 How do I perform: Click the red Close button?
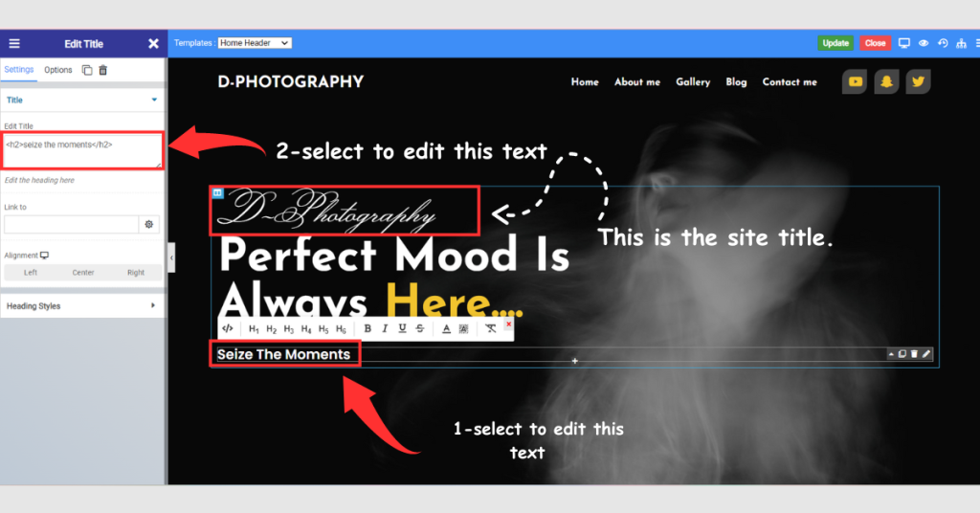click(875, 43)
